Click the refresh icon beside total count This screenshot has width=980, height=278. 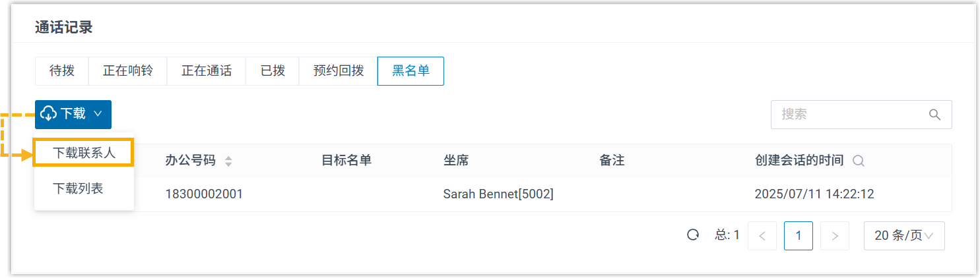pyautogui.click(x=693, y=235)
